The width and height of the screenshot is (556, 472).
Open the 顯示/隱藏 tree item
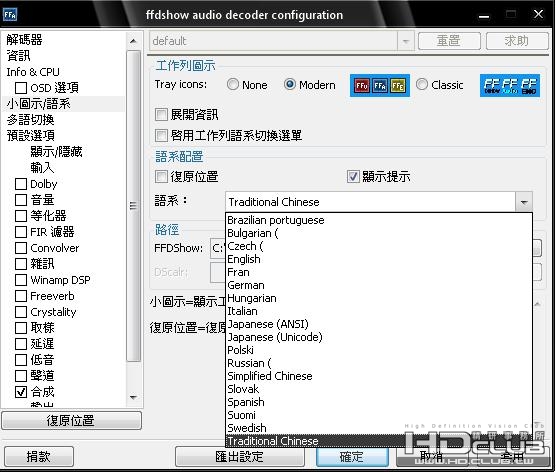pyautogui.click(x=56, y=152)
